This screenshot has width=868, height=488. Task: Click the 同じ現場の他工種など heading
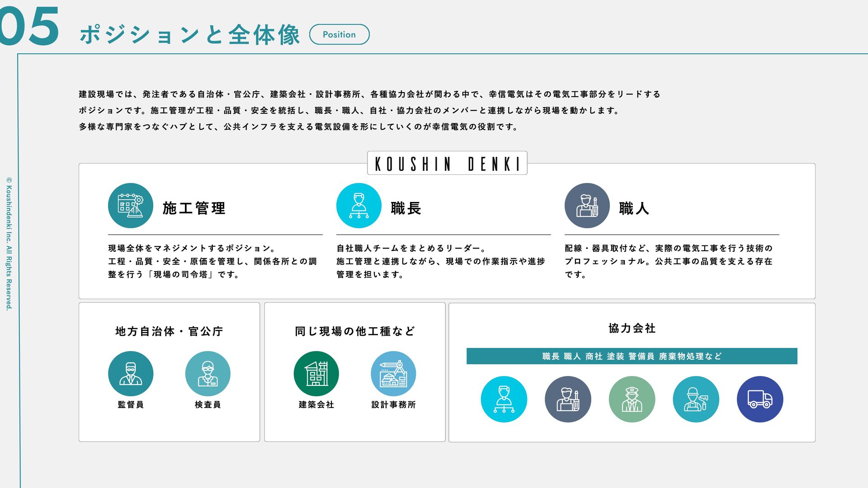click(x=354, y=331)
